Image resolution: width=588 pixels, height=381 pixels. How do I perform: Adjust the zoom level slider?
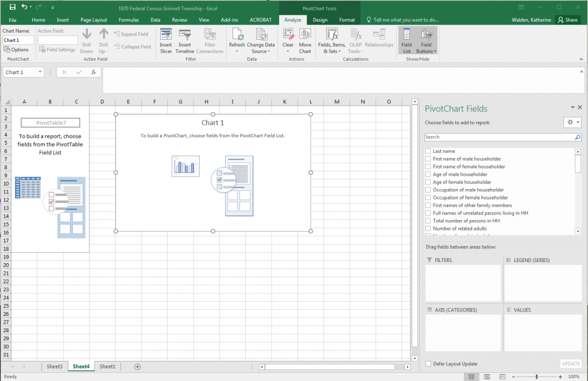coord(536,376)
